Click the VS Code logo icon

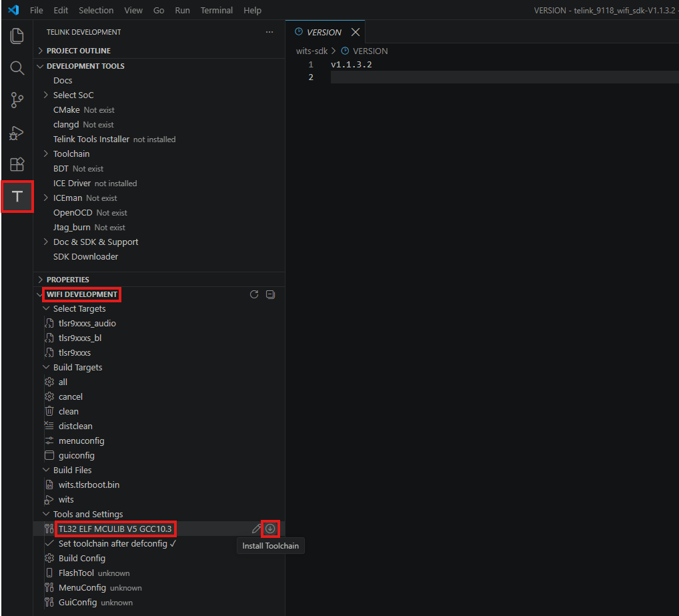pos(13,10)
